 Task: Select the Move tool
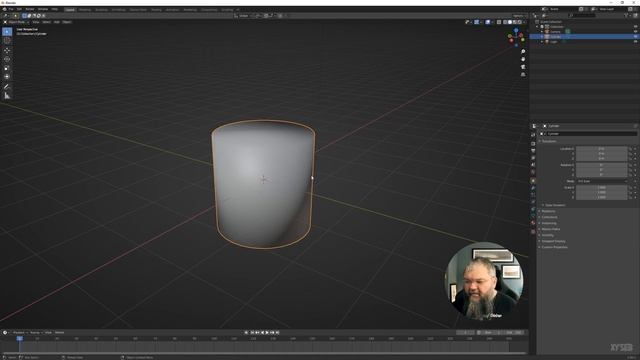click(x=7, y=51)
